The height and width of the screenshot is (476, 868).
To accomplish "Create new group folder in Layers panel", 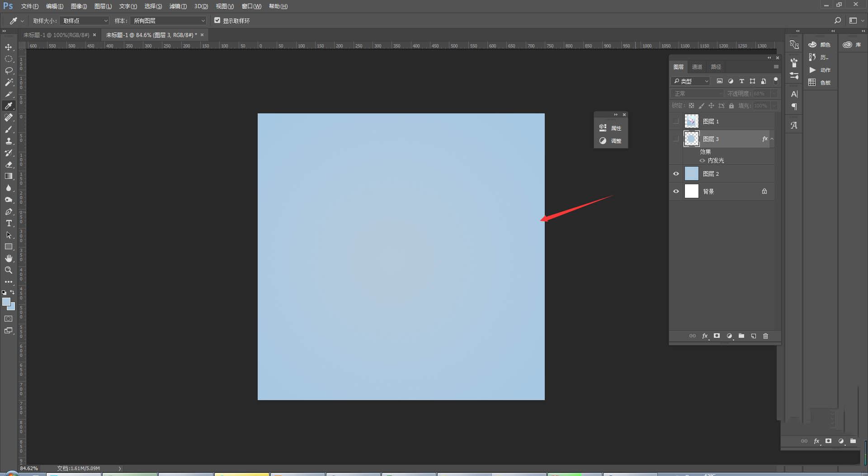I will [x=741, y=336].
